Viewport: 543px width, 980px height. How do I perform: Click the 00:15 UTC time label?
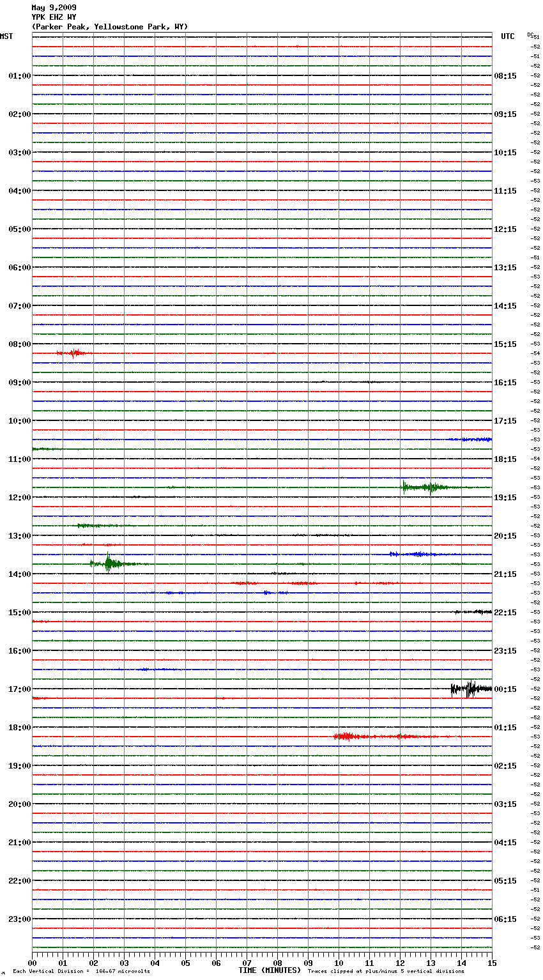pyautogui.click(x=505, y=689)
